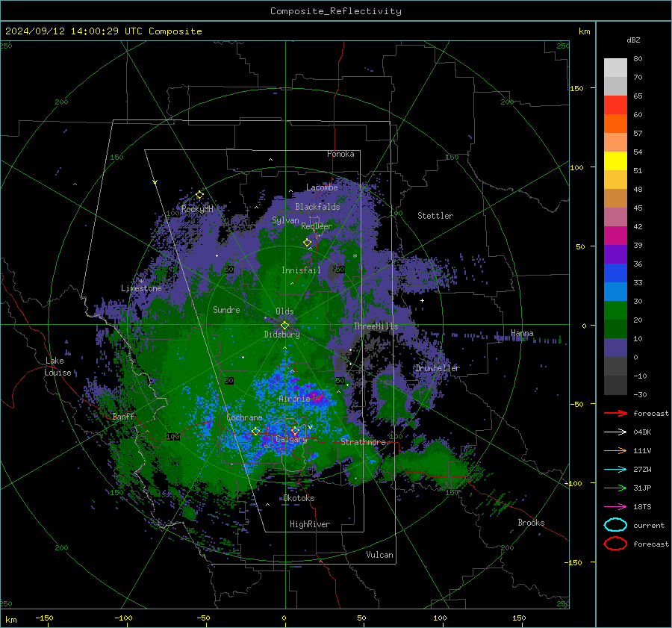The height and width of the screenshot is (628, 672).
Task: Click the 'Didsbury' city label
Action: pos(282,335)
